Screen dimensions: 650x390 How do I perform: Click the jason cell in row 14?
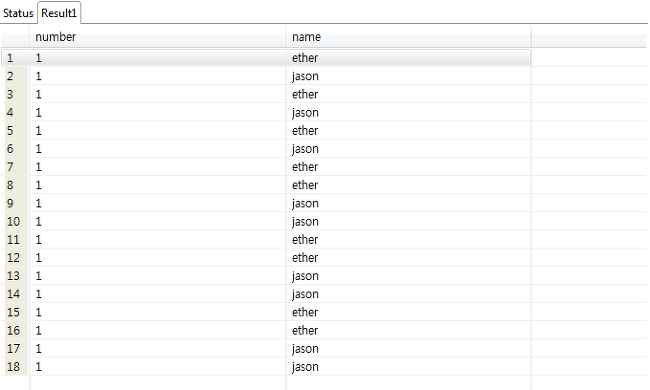point(408,294)
